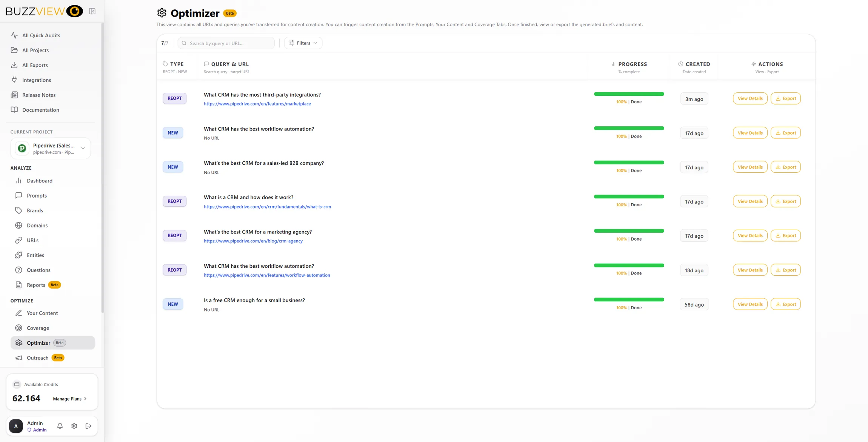Open All Projects
The height and width of the screenshot is (442, 868).
[35, 50]
